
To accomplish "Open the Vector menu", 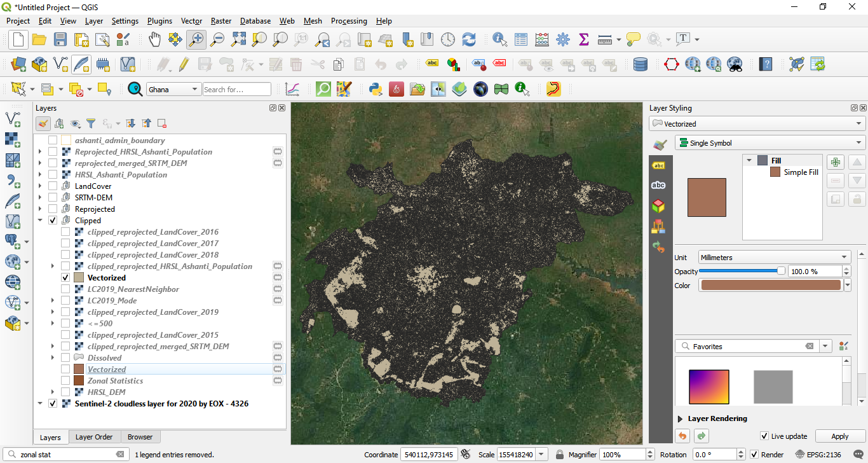I will coord(191,21).
